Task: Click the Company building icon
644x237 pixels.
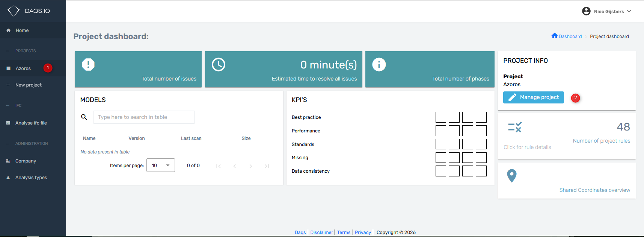Action: [x=8, y=161]
